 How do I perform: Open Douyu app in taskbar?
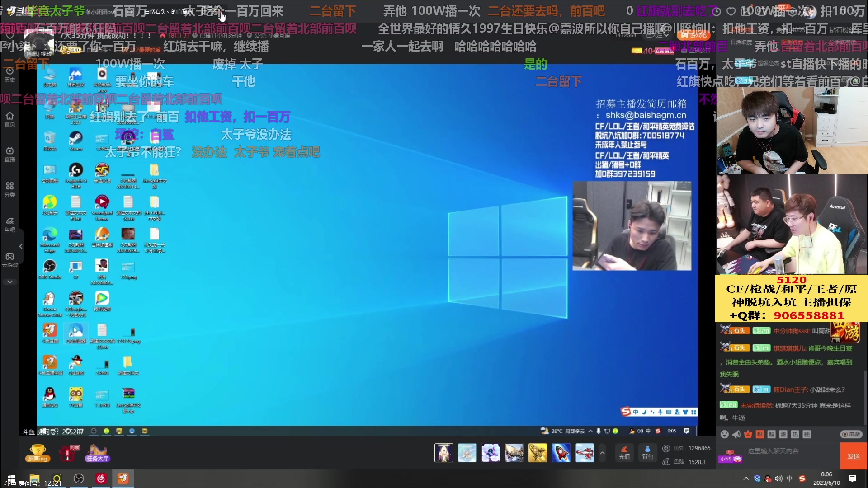tap(123, 479)
